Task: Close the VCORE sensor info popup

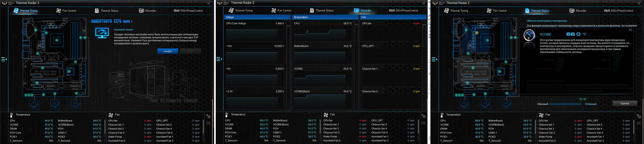Action: (x=630, y=30)
